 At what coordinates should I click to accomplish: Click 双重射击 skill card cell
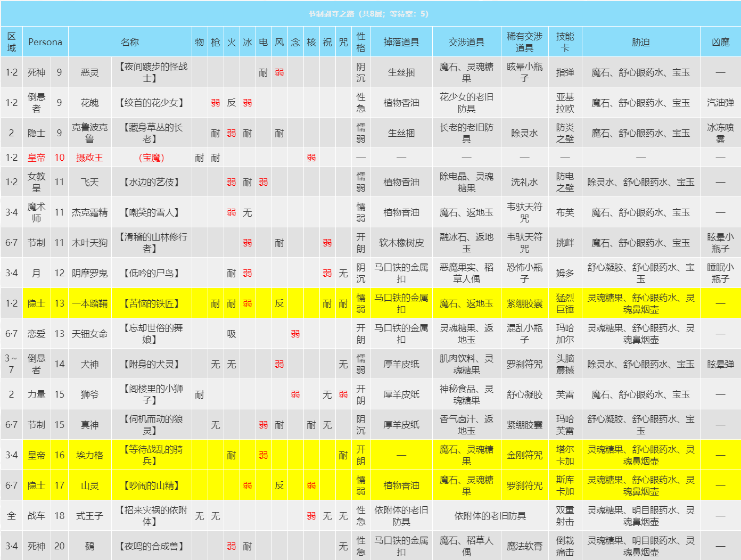[565, 516]
